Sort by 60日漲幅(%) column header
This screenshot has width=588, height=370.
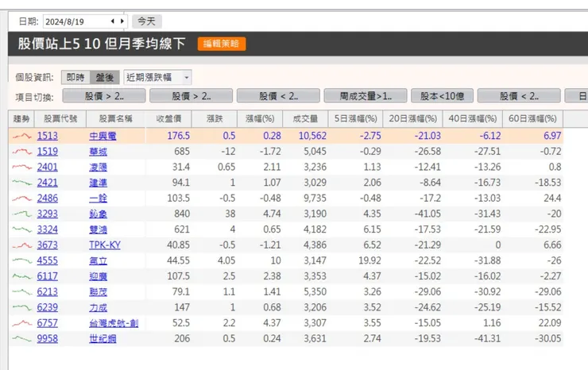532,119
